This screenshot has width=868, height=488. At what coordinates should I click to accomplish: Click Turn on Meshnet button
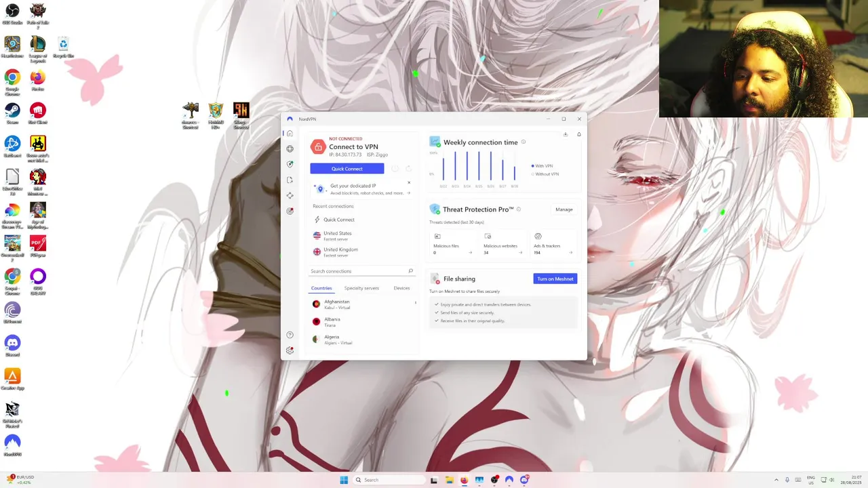tap(555, 279)
